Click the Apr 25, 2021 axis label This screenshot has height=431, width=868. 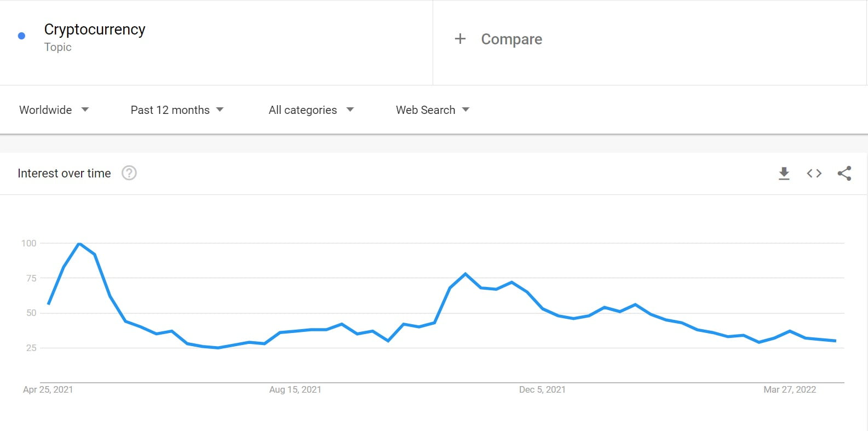pos(48,389)
